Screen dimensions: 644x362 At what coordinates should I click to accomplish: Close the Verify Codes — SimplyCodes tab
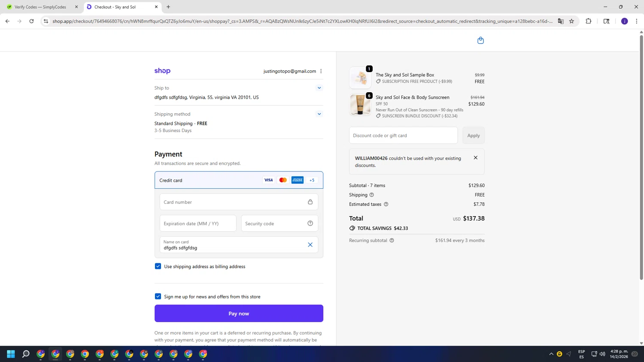[76, 7]
